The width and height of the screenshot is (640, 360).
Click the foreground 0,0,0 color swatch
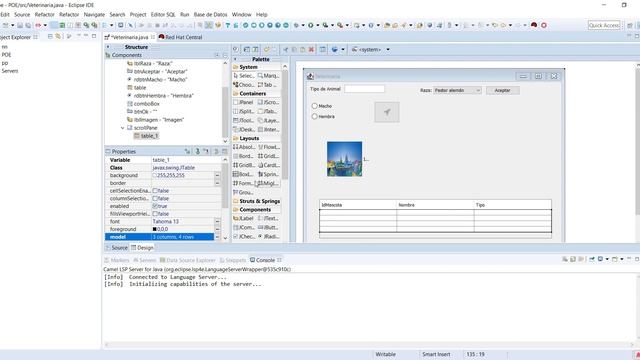(155, 229)
